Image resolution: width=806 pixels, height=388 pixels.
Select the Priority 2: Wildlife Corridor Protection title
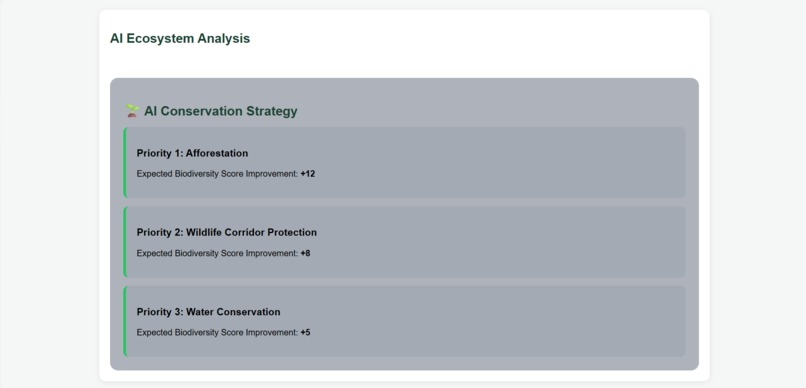click(x=227, y=232)
